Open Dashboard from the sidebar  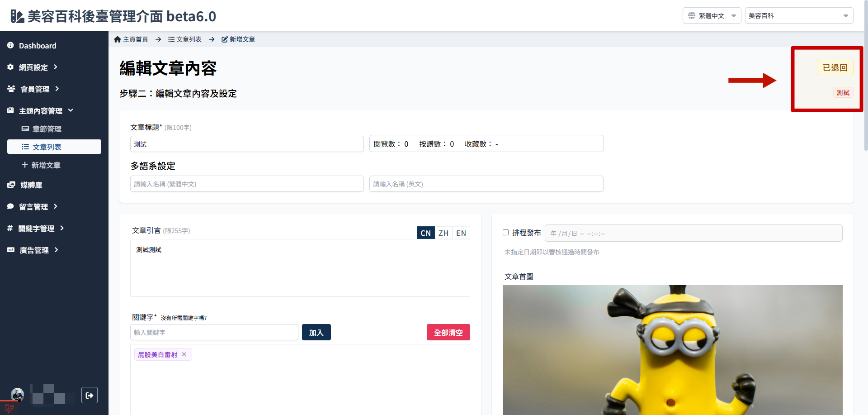click(x=38, y=46)
